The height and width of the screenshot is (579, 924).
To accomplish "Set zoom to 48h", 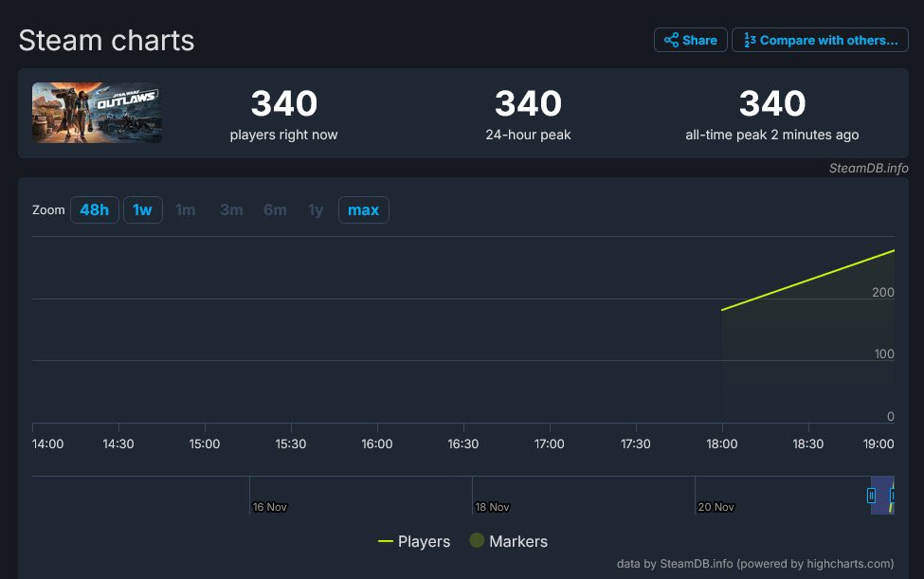I will [x=94, y=209].
